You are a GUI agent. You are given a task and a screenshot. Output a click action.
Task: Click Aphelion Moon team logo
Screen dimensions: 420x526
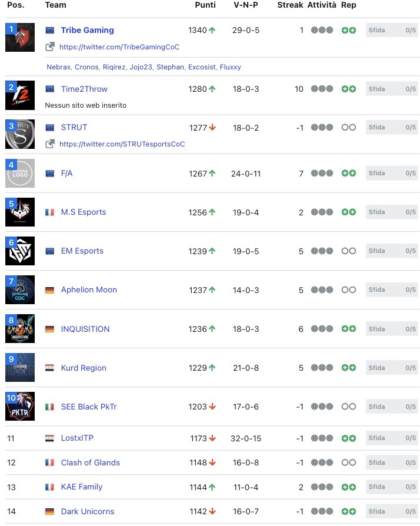[20, 290]
